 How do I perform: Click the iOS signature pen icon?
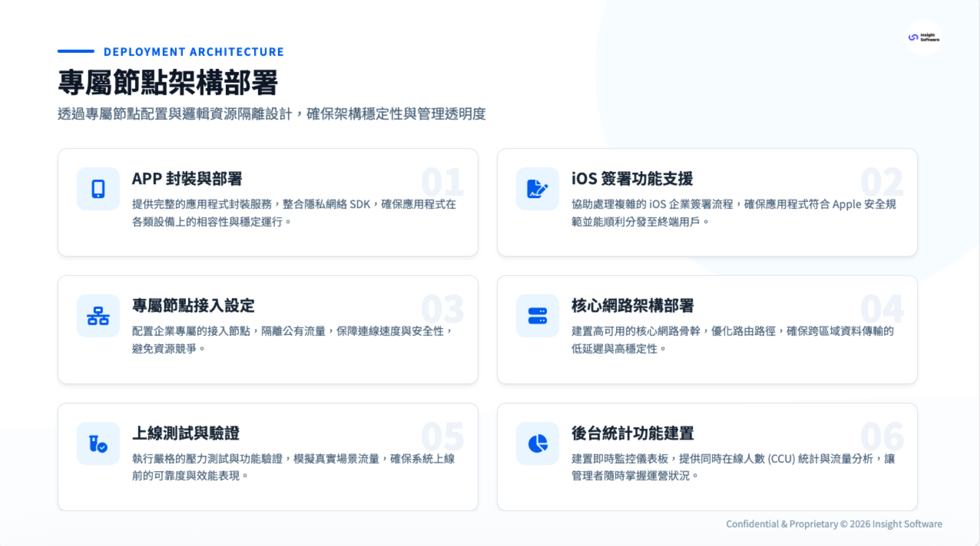click(537, 189)
